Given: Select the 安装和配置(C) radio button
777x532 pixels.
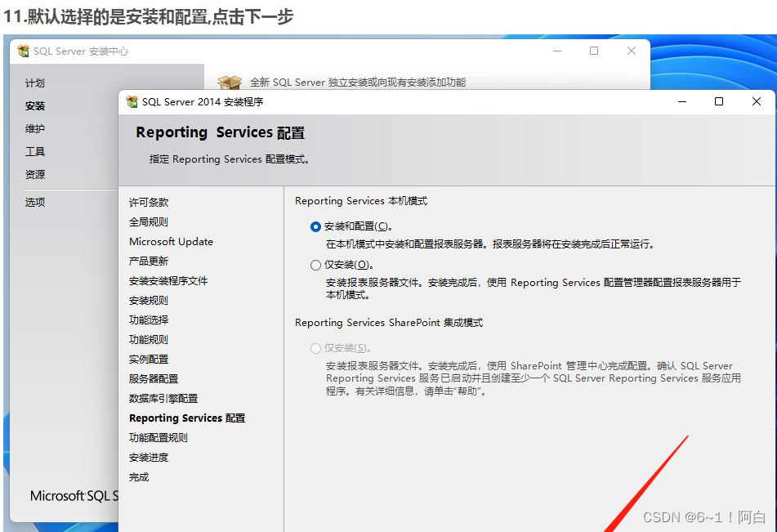Looking at the screenshot, I should point(315,226).
